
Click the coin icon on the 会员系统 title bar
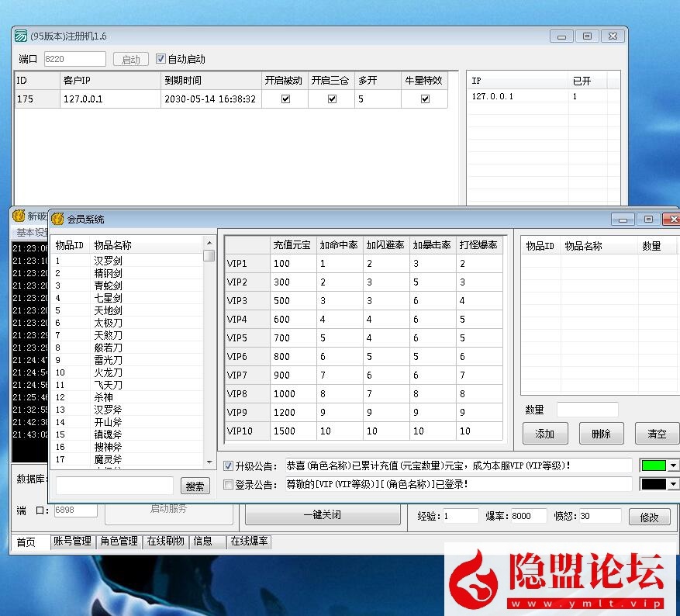57,219
